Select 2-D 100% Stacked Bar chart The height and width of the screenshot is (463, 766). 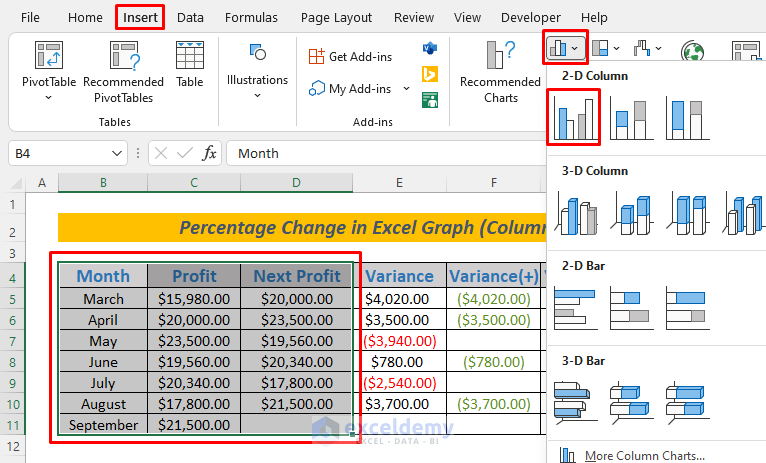point(688,308)
